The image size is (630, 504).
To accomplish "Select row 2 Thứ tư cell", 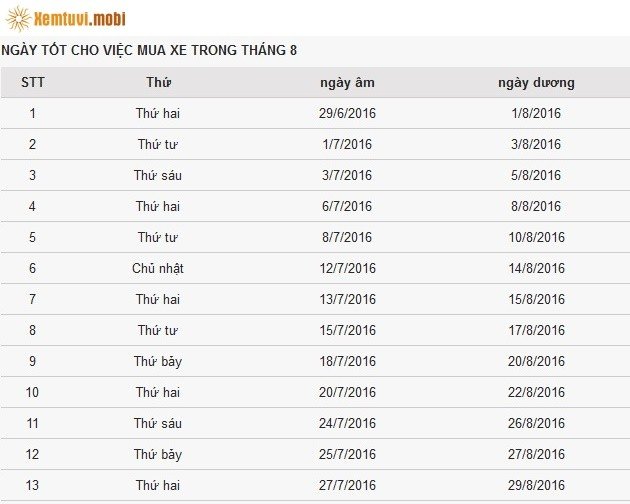I will [x=158, y=144].
